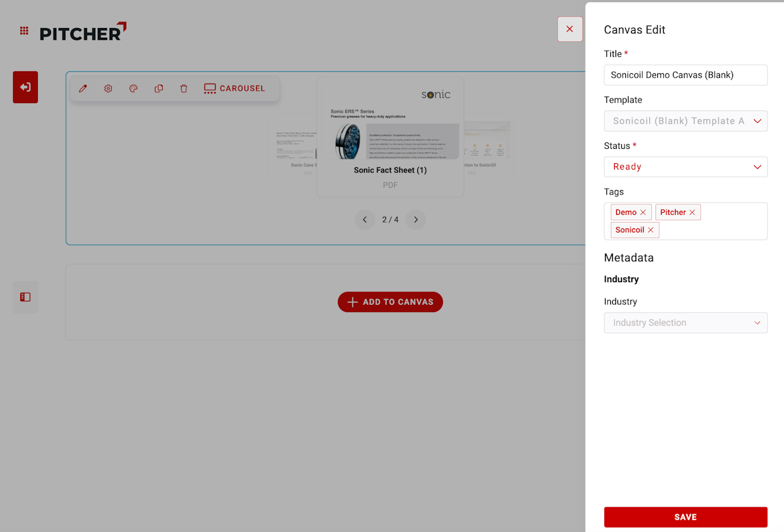Open the Sonic Fact Sheet thumbnail
This screenshot has width=784, height=532.
[390, 137]
